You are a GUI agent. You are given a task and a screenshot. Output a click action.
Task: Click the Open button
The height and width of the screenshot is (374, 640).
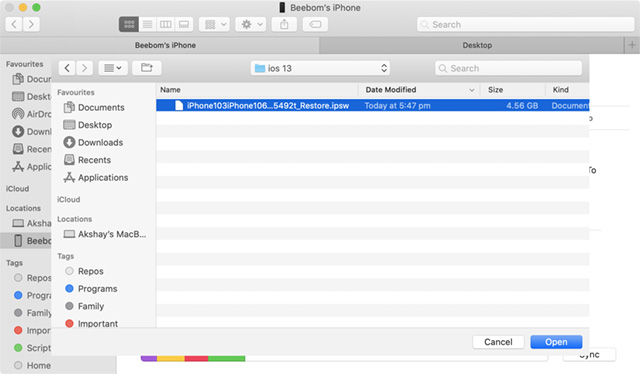click(x=556, y=342)
